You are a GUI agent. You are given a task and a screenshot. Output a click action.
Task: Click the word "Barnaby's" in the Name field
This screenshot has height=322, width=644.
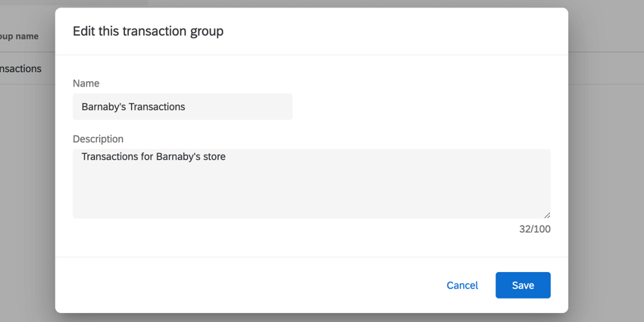(x=104, y=107)
